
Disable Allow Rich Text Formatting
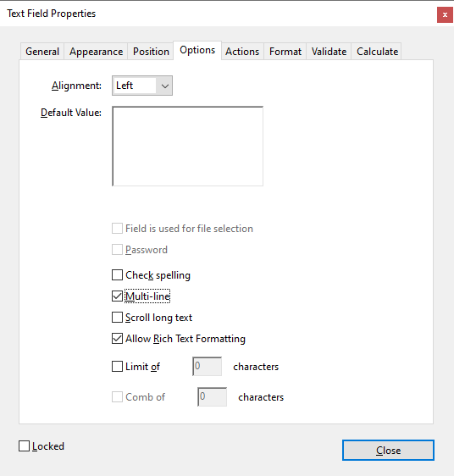(117, 339)
